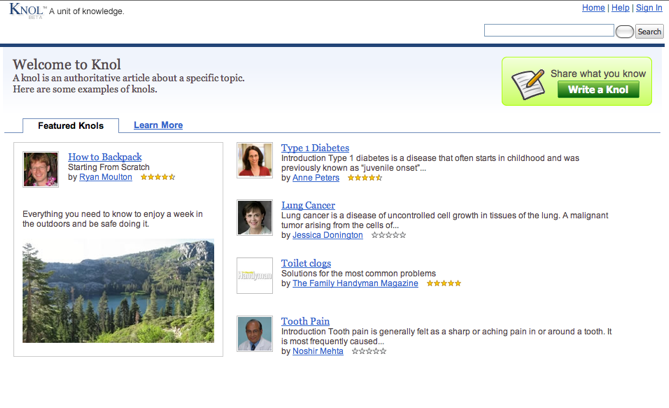Click the rounded button beside the search field

624,32
